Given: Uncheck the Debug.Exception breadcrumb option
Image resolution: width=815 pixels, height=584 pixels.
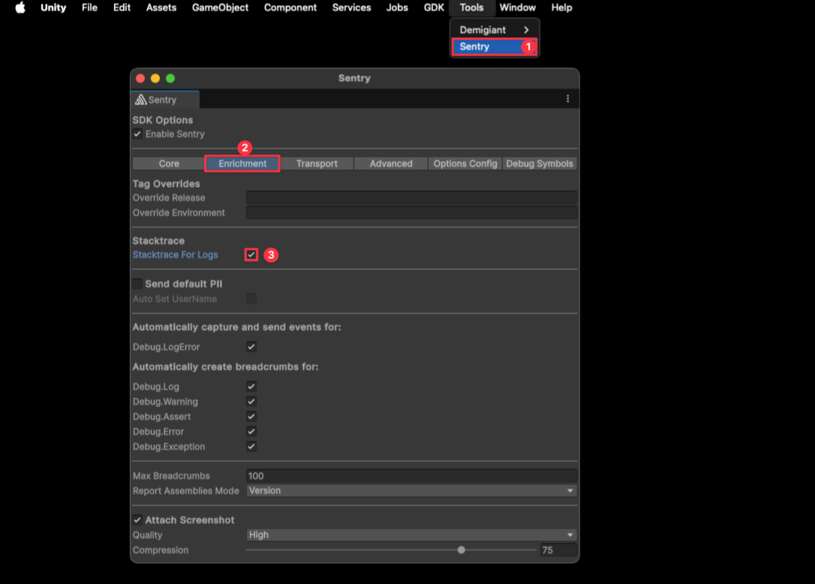Looking at the screenshot, I should click(251, 446).
